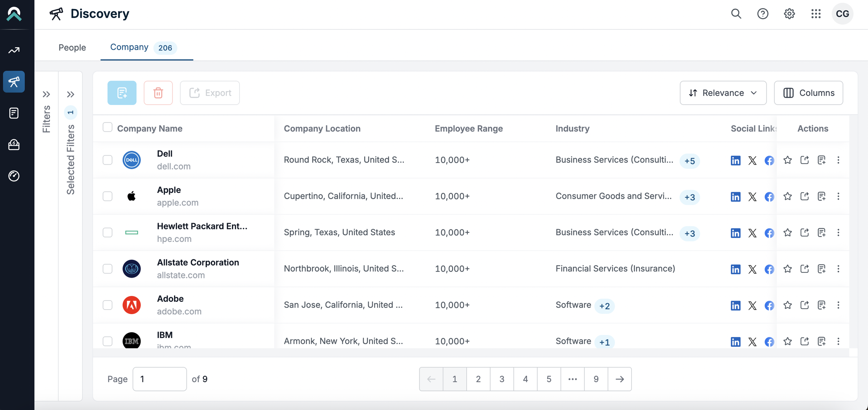Expand Adobe's +2 industries badge
868x410 pixels.
[x=604, y=306]
